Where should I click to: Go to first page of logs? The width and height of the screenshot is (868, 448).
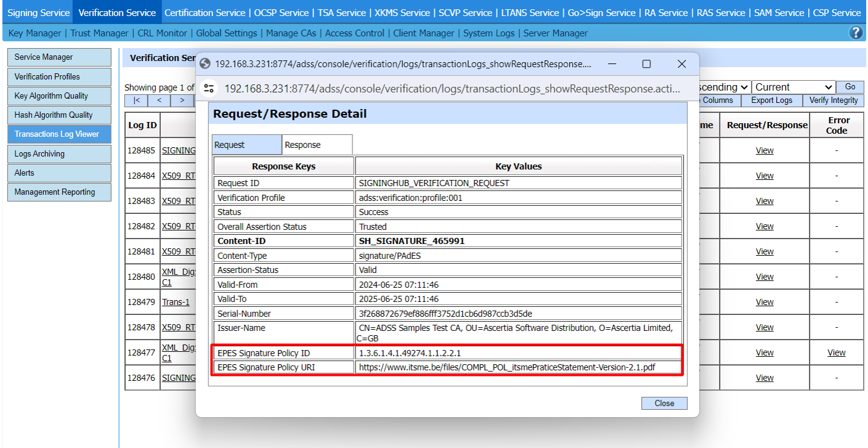136,100
